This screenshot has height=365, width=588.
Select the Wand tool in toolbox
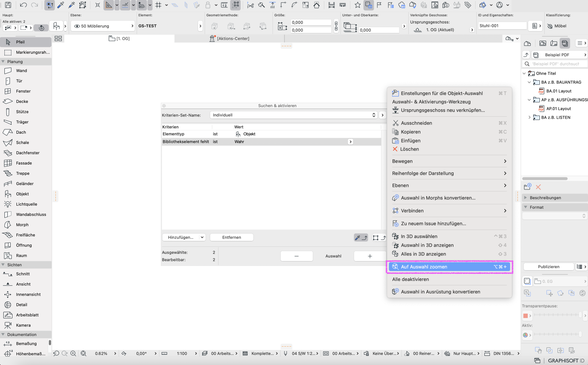[x=21, y=71]
